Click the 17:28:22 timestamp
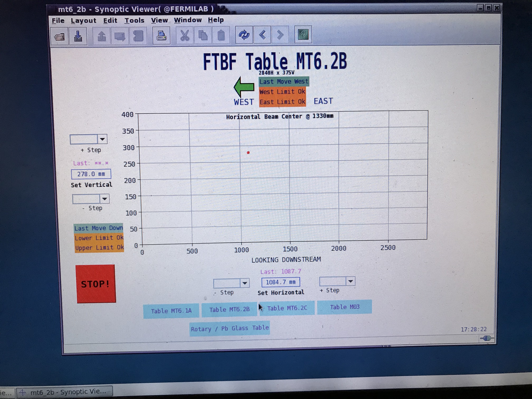 (474, 329)
